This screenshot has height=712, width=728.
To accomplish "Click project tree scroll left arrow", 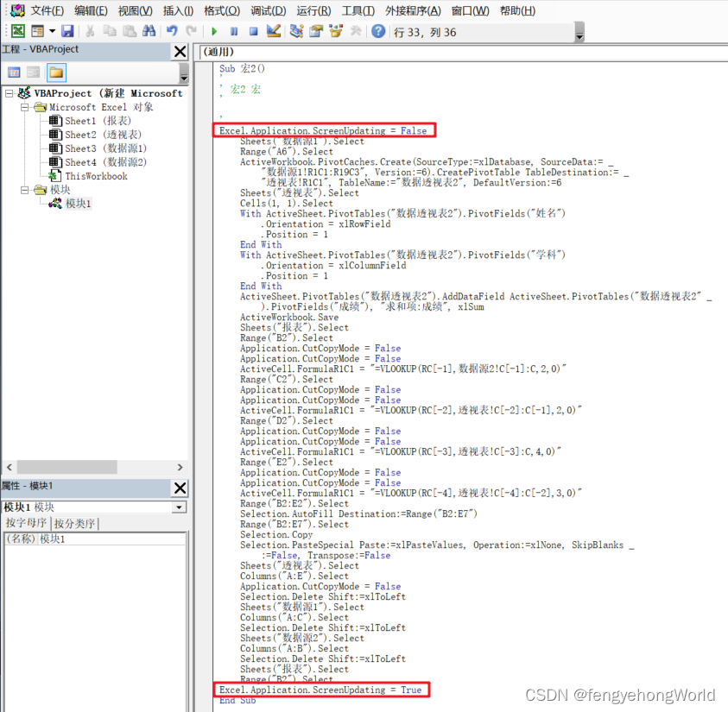I will 9,467.
